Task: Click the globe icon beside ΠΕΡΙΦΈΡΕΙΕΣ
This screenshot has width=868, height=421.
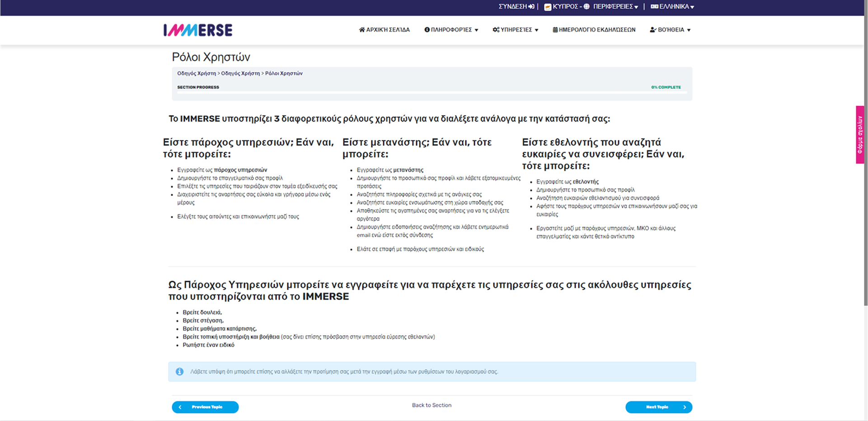Action: (x=586, y=6)
